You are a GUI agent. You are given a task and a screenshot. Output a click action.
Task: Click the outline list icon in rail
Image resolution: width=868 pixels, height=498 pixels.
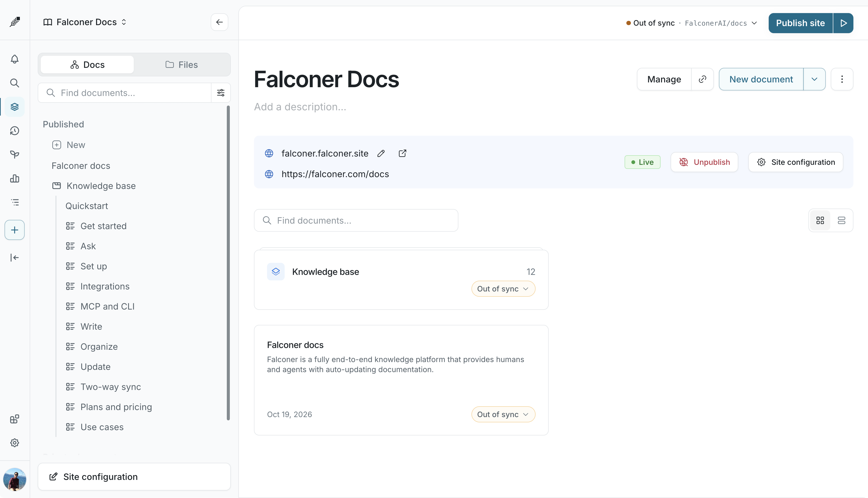click(x=14, y=202)
